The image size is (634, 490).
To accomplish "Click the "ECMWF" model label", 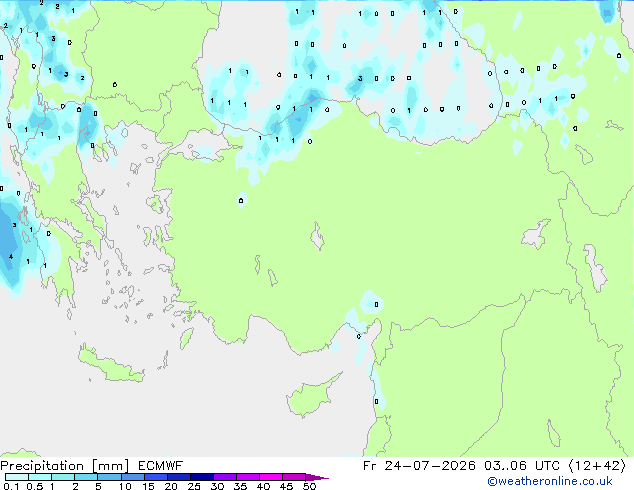I will click(161, 466).
